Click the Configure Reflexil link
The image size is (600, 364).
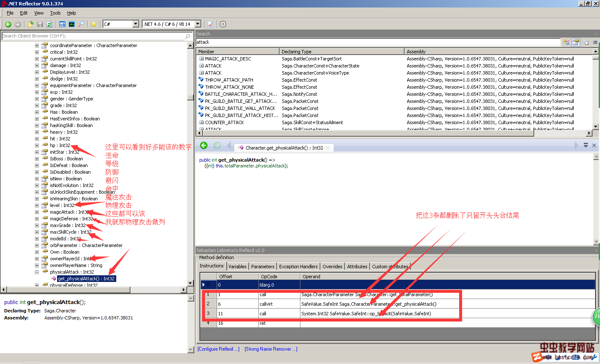coord(218,349)
